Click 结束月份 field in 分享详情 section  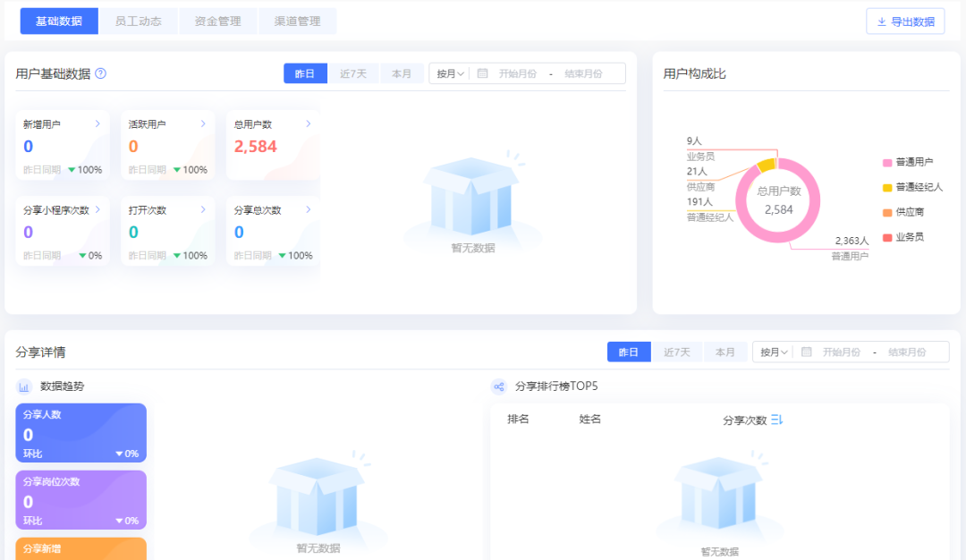pos(907,352)
